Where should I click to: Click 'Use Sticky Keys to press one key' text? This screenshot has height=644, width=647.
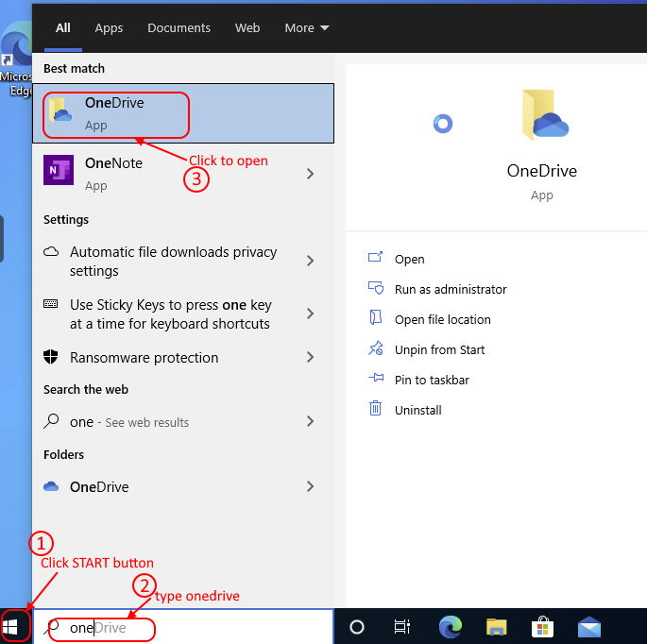170,314
